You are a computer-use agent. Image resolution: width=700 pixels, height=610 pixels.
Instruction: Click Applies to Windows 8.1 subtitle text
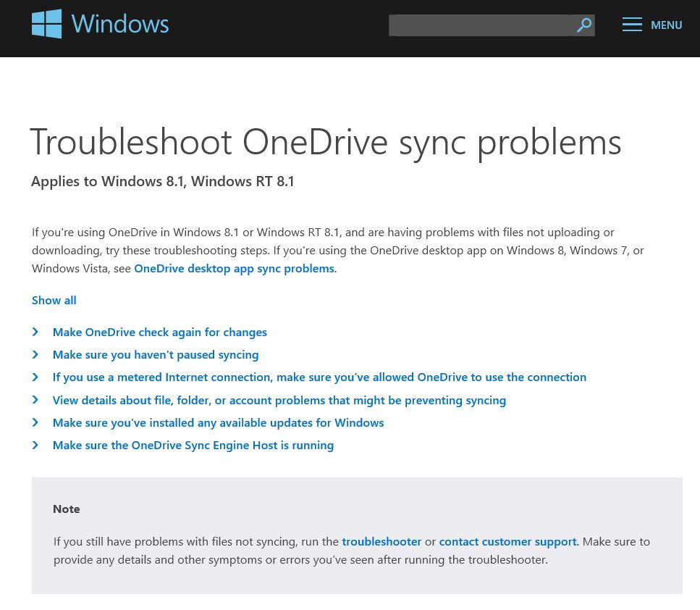(x=163, y=181)
